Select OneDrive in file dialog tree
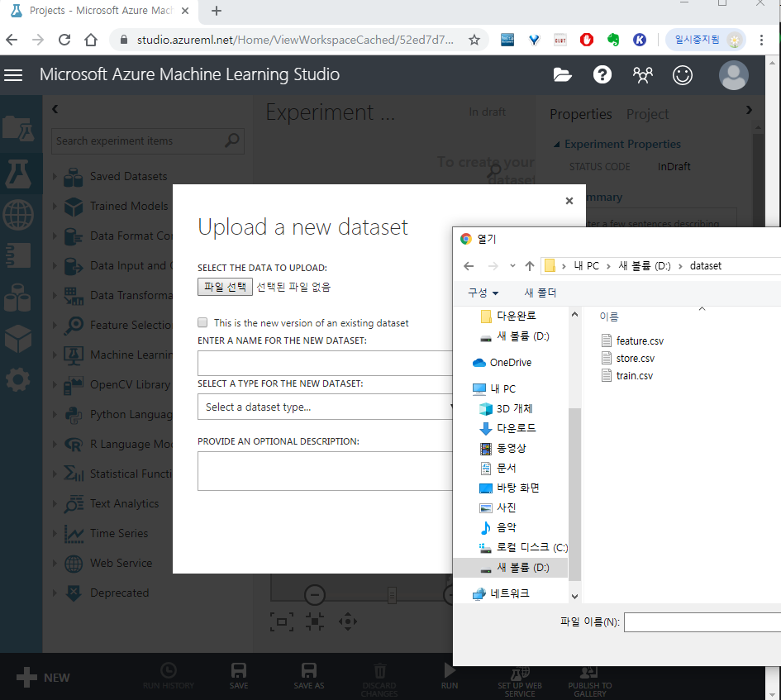 pos(502,362)
